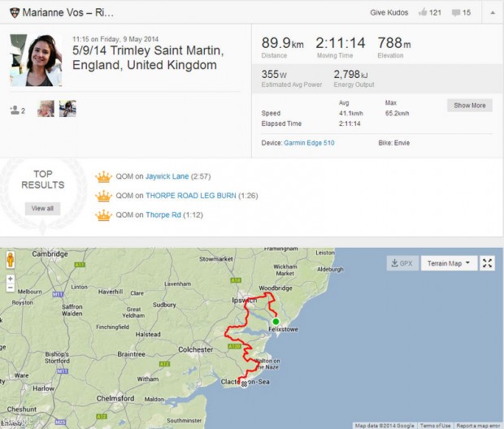504x429 pixels.
Task: Click the athlete profile photo
Action: pos(37,61)
